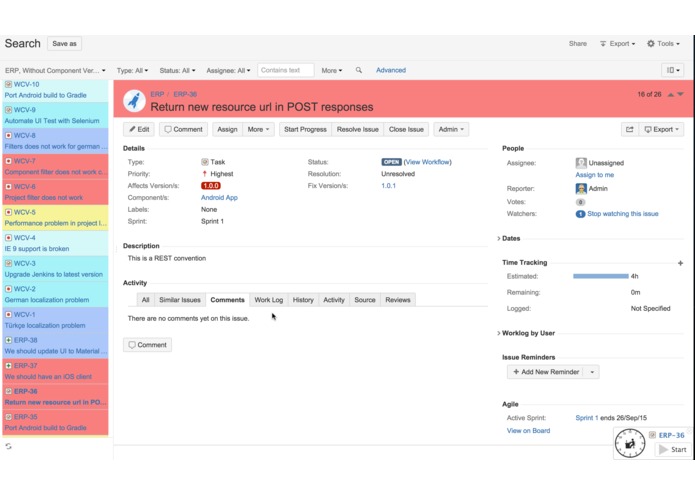Click the Contains text search field

coord(285,70)
